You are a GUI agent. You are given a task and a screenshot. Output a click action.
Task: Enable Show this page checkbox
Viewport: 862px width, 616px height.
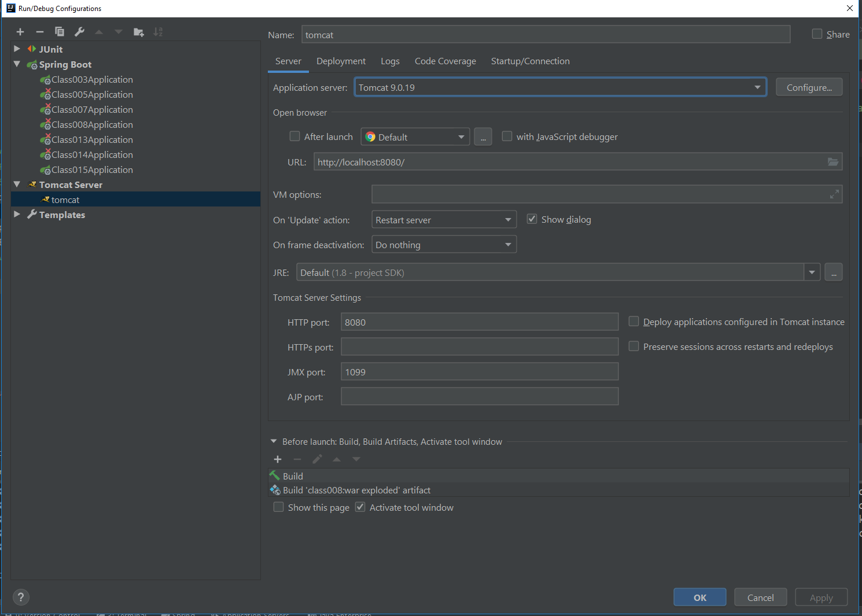(x=278, y=507)
